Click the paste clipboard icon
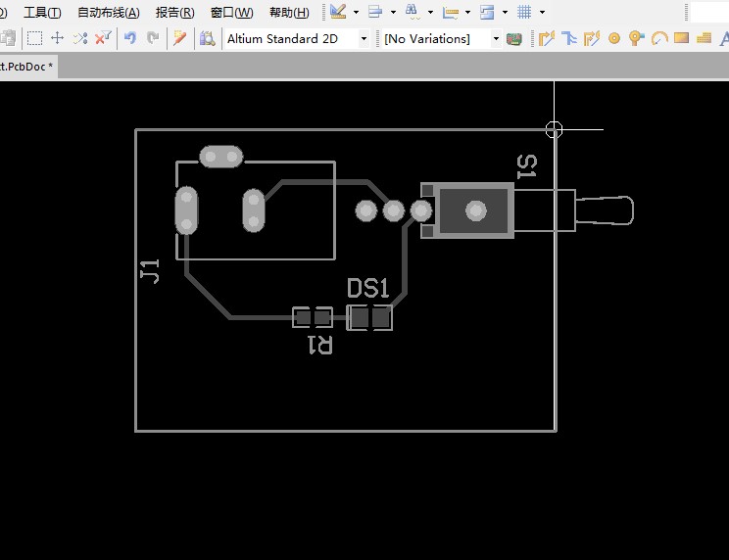The height and width of the screenshot is (560, 729). click(x=8, y=38)
